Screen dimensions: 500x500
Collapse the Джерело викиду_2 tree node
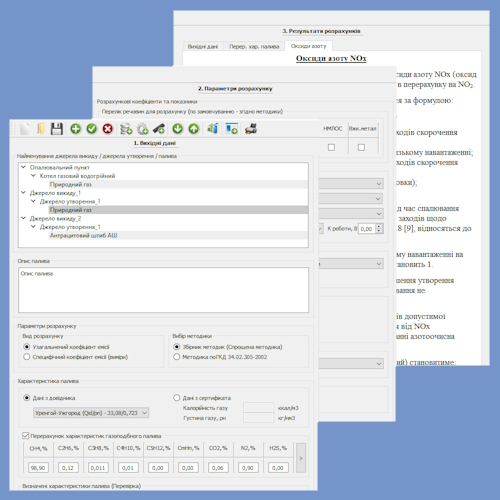[x=23, y=218]
